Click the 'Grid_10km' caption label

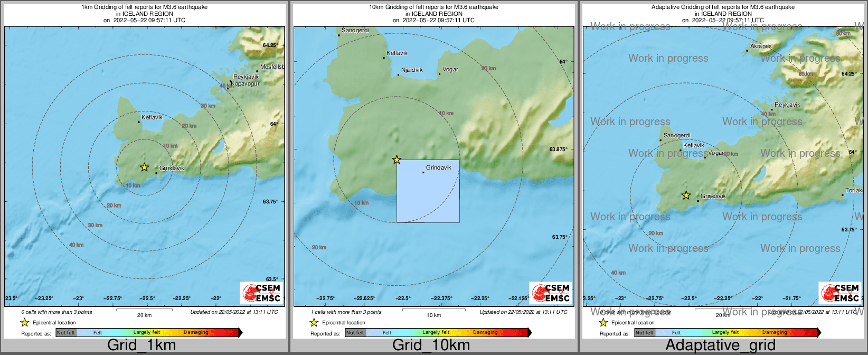click(x=431, y=345)
